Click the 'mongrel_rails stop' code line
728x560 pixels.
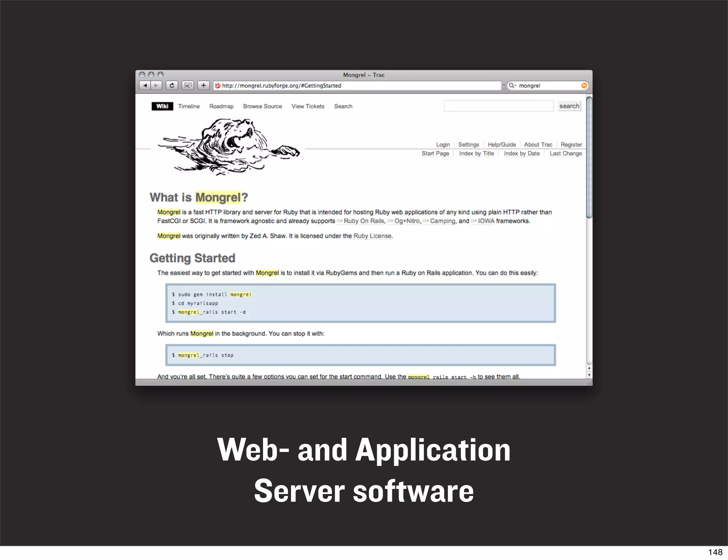tap(203, 355)
